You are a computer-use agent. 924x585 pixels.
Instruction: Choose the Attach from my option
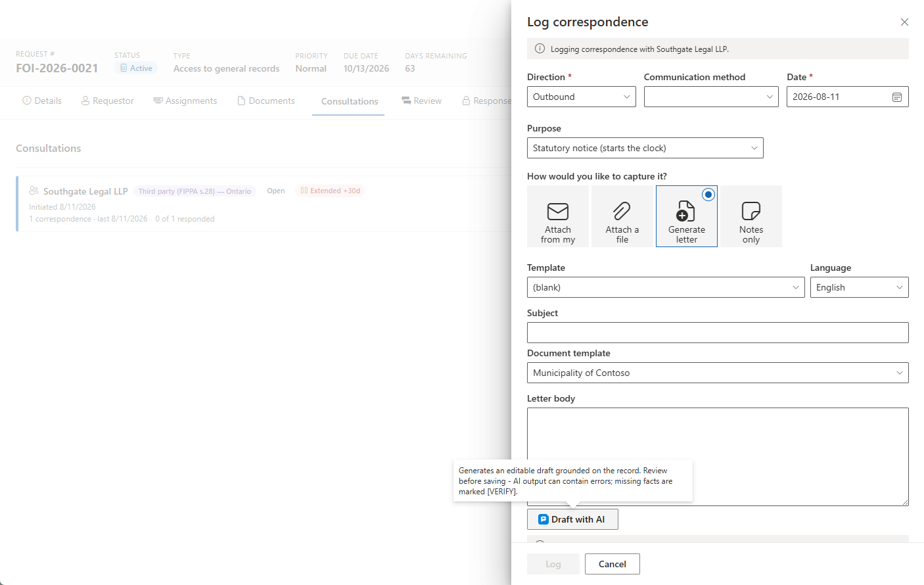tap(558, 216)
